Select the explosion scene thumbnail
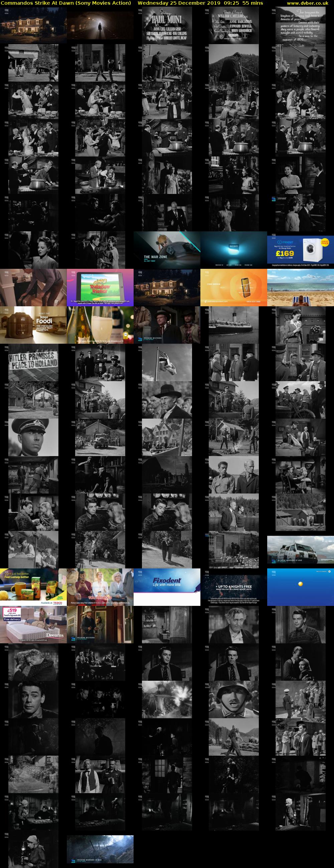The image size is (334, 868). point(167,699)
